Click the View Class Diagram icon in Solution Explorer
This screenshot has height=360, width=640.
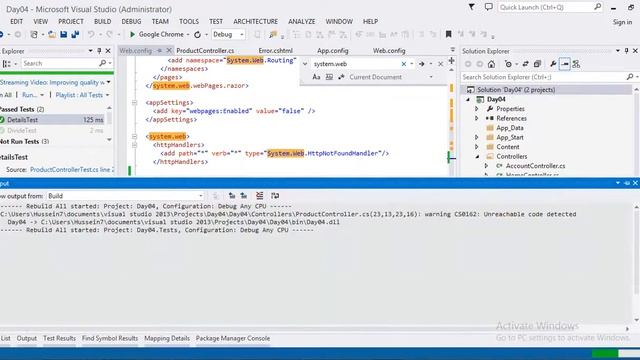point(576,64)
